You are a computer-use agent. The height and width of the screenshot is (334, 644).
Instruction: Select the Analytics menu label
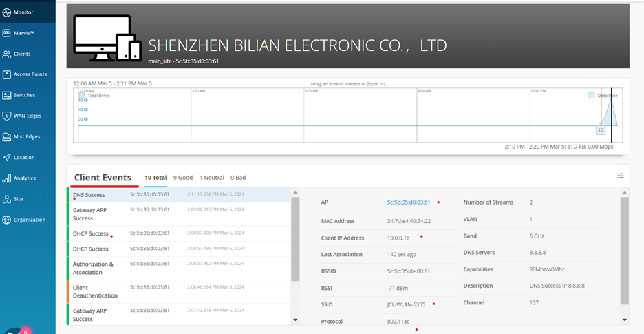(x=25, y=178)
